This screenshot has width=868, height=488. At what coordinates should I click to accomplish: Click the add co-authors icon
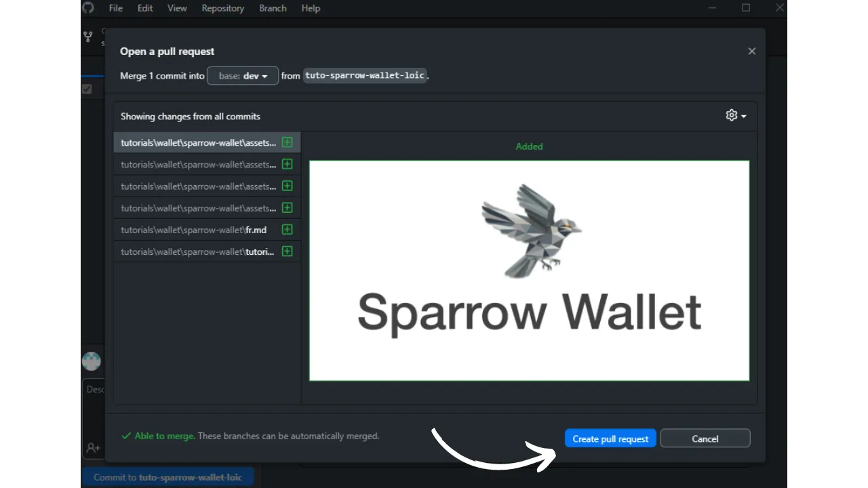(93, 448)
